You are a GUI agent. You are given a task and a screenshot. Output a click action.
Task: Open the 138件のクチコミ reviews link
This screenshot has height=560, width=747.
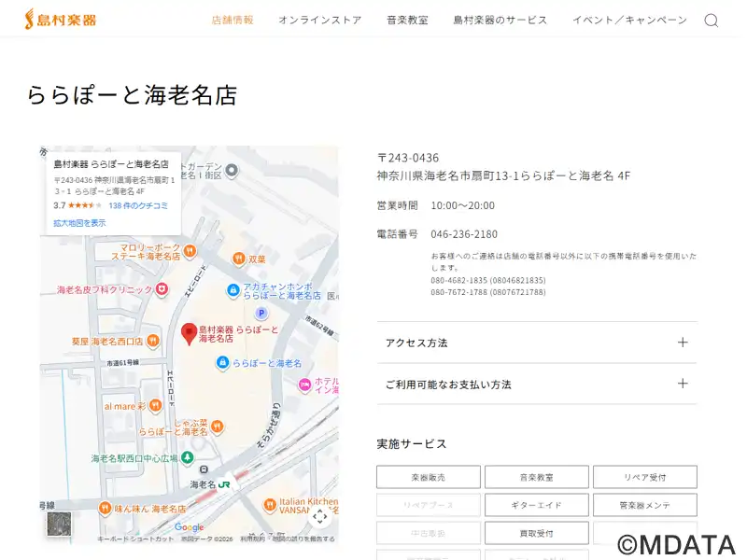[138, 205]
